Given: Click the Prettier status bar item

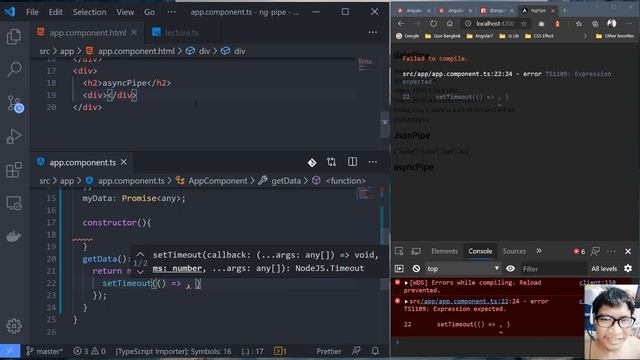Looking at the screenshot, I should [x=329, y=351].
